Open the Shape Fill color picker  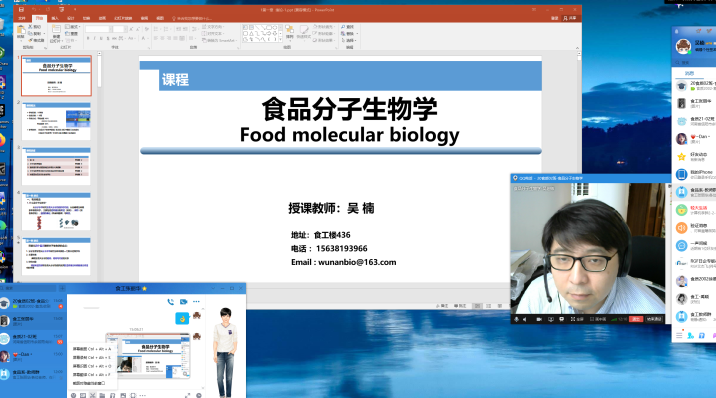tap(325, 27)
